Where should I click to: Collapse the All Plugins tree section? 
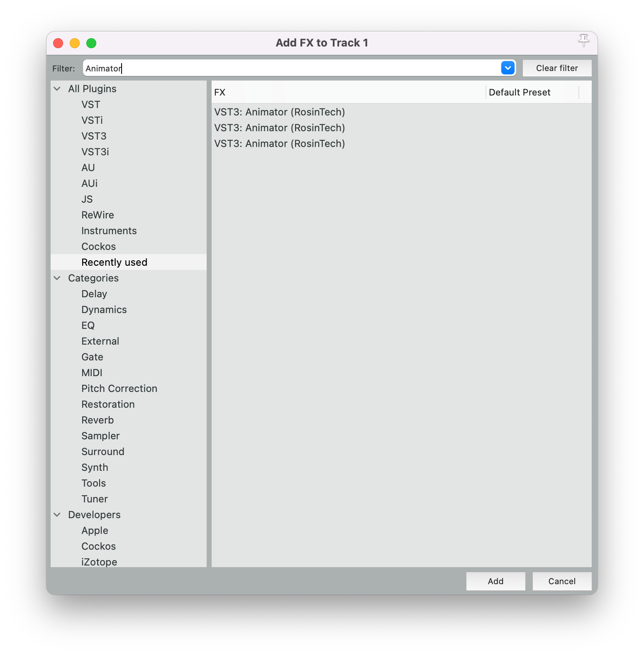pyautogui.click(x=57, y=89)
